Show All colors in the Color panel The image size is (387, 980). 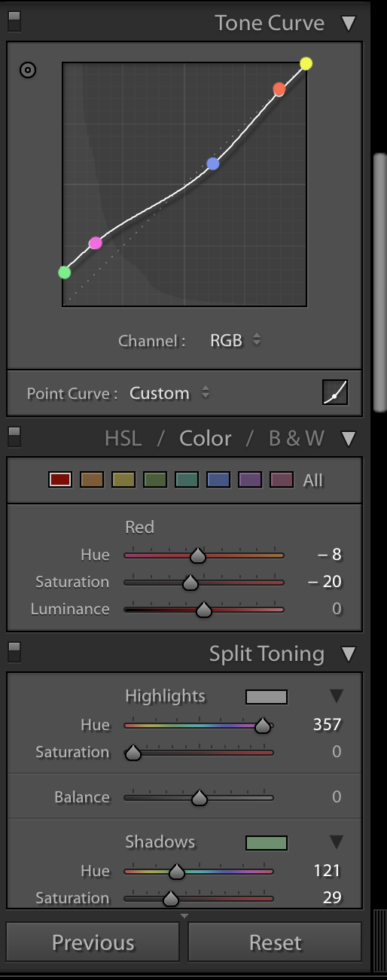point(312,480)
